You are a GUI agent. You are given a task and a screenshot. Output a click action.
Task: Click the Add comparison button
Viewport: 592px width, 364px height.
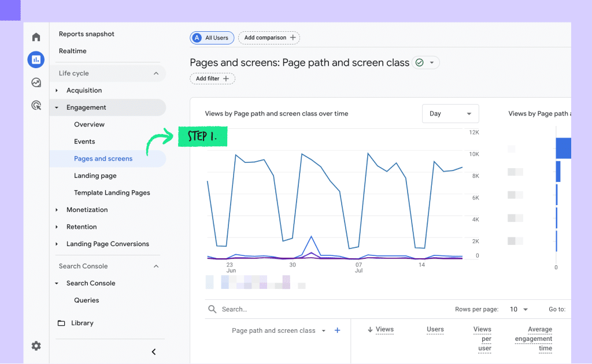pyautogui.click(x=269, y=38)
